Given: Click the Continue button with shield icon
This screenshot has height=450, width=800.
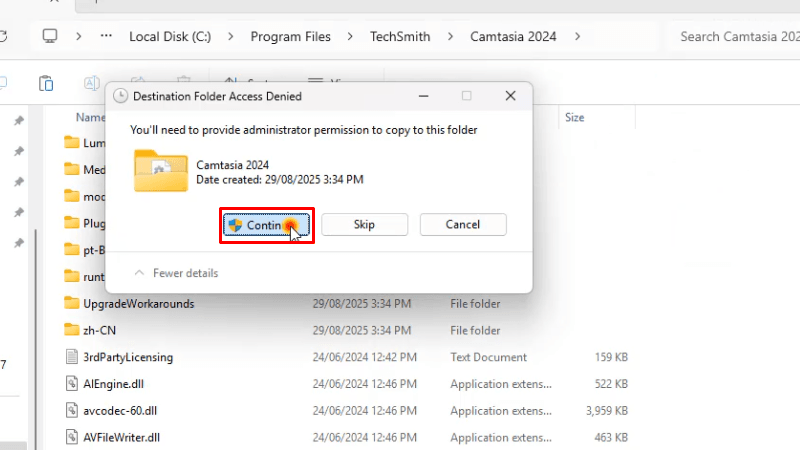Looking at the screenshot, I should pos(265,225).
